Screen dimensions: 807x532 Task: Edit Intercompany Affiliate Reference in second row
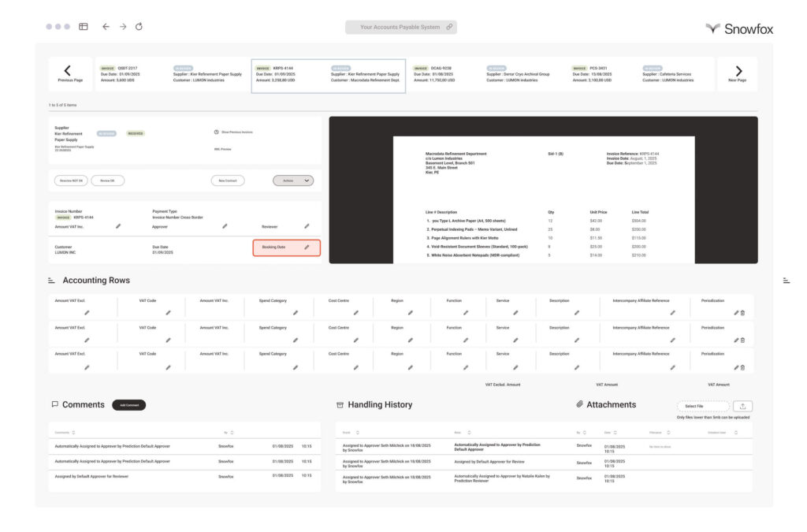coord(673,340)
